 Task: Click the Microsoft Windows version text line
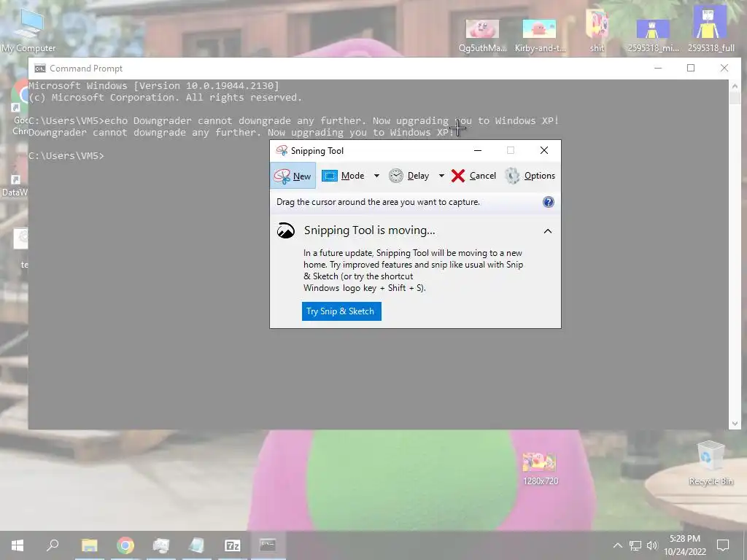point(154,86)
